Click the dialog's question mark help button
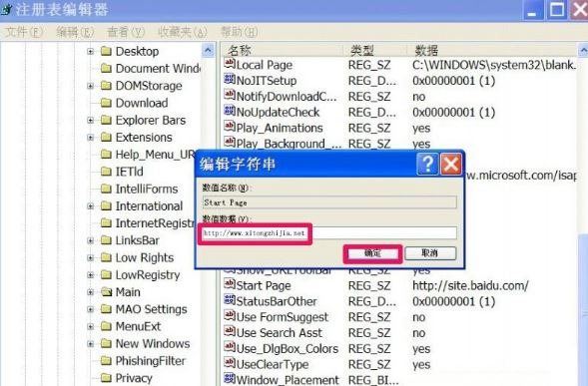The image size is (588, 386). click(427, 164)
